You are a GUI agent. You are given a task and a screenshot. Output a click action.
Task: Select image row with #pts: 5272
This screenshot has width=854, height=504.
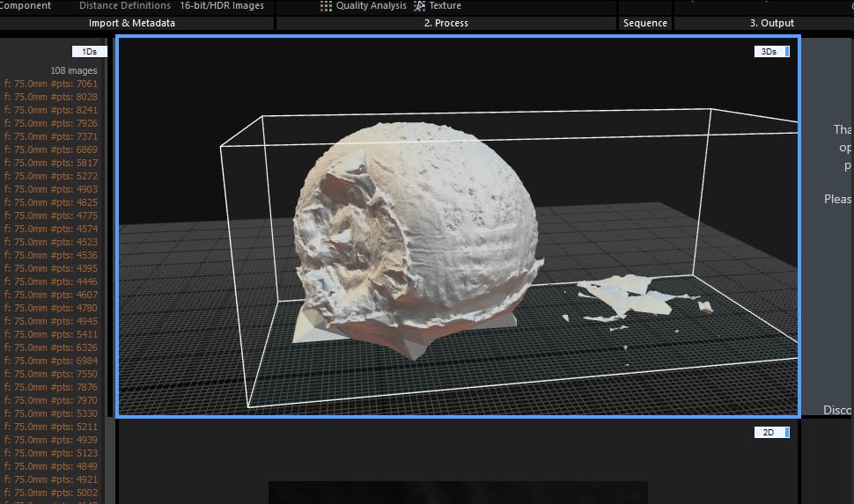[51, 176]
